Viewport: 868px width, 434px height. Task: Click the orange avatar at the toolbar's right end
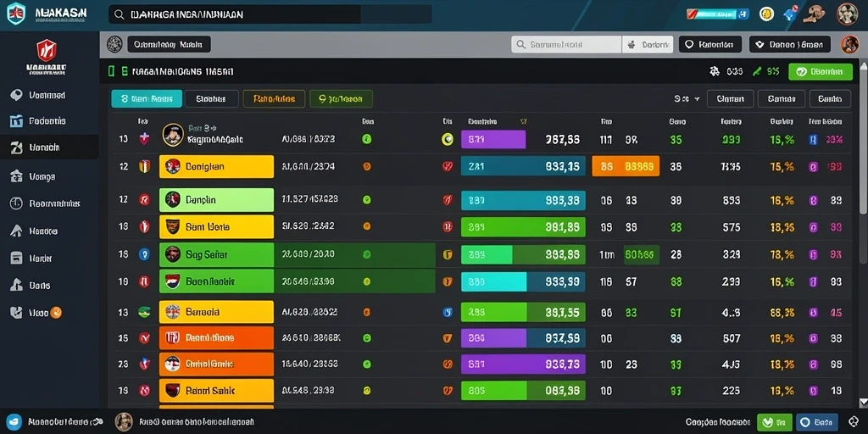point(849,44)
